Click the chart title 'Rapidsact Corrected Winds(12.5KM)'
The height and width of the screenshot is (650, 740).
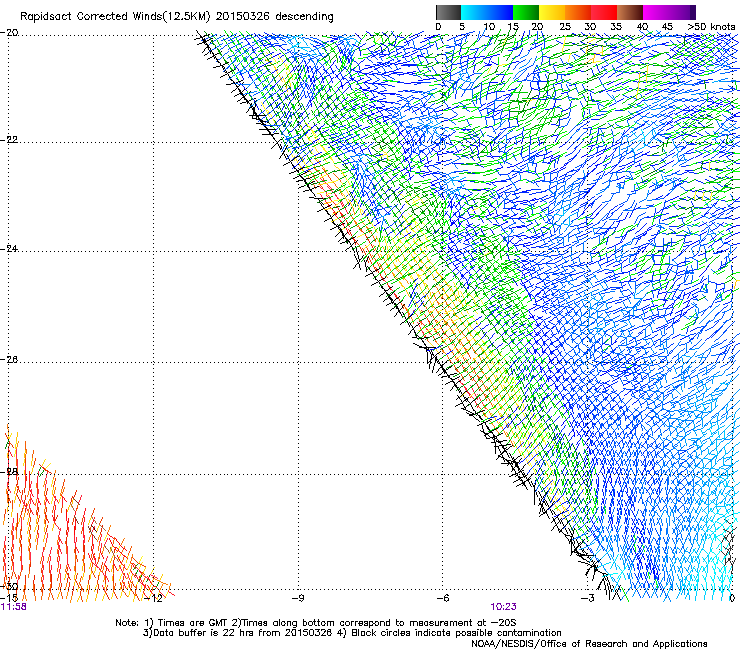[115, 17]
